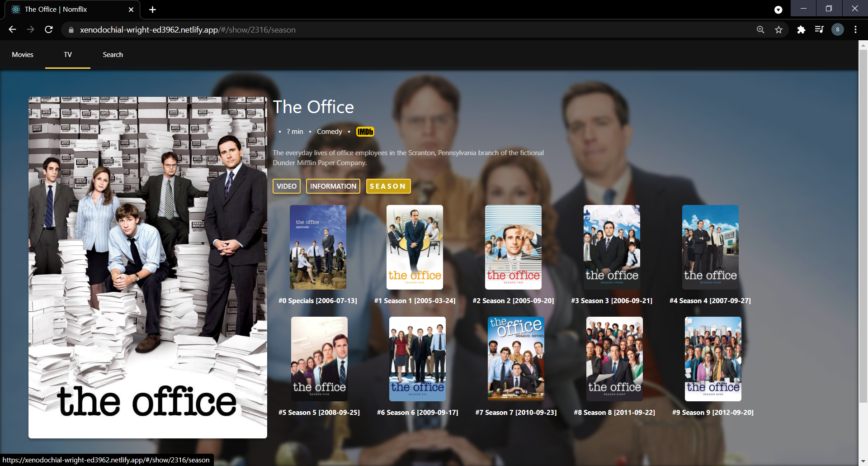Open the Chrome three-dot menu
This screenshot has width=868, height=466.
point(855,29)
